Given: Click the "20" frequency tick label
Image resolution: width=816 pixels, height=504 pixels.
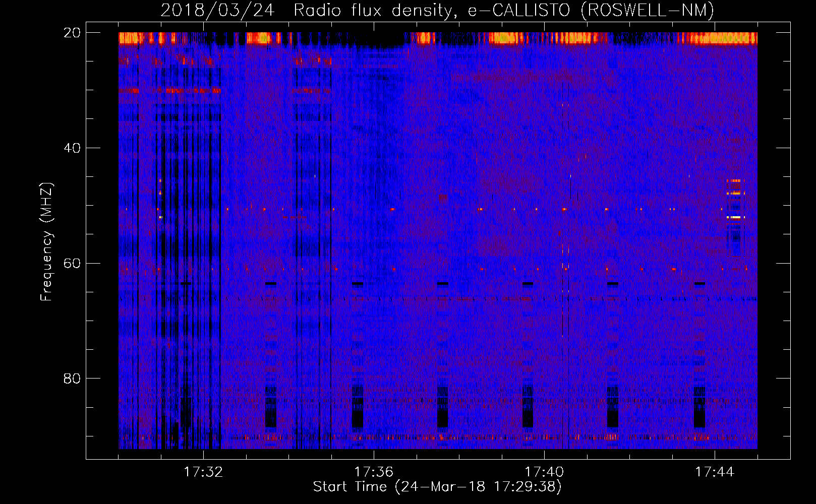Looking at the screenshot, I should 72,33.
